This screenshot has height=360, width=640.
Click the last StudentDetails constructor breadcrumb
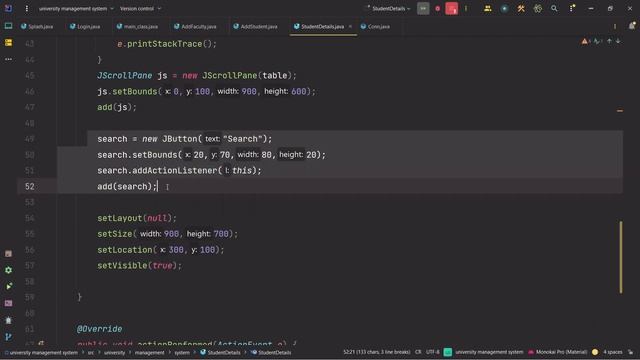[x=271, y=353]
